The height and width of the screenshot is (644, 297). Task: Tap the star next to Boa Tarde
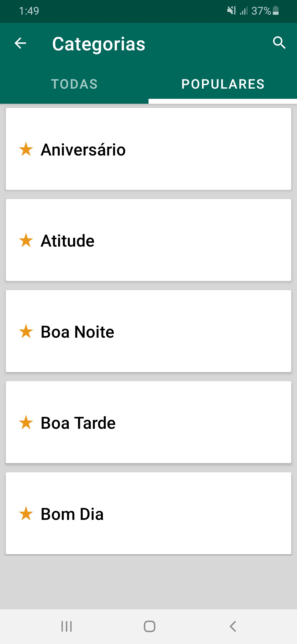coord(26,422)
